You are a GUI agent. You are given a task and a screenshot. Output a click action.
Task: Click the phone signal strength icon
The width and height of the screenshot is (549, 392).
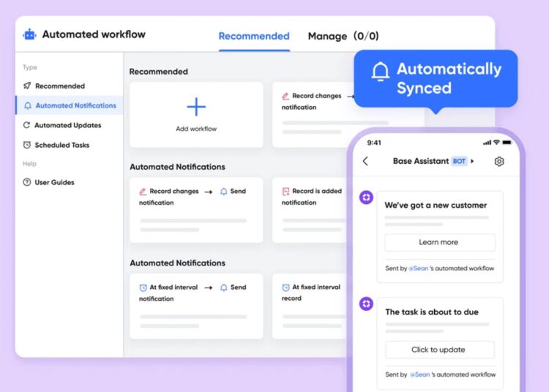(487, 143)
